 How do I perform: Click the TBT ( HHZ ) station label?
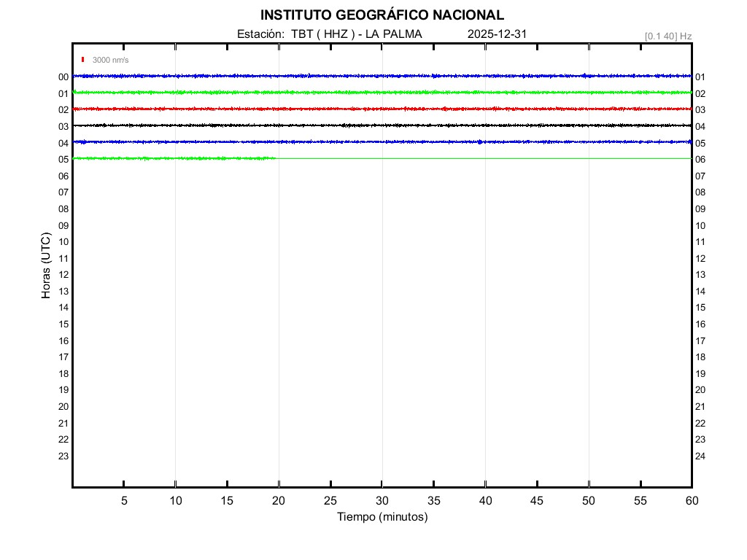323,34
